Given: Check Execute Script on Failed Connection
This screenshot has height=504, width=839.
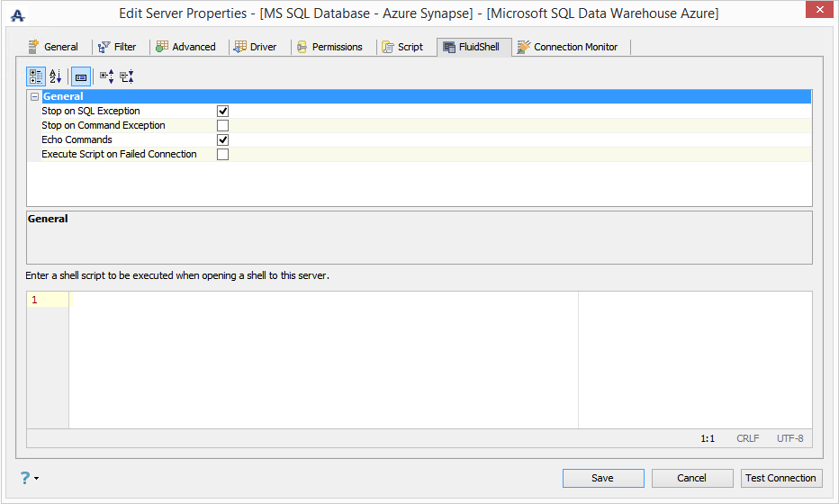Looking at the screenshot, I should coord(222,154).
